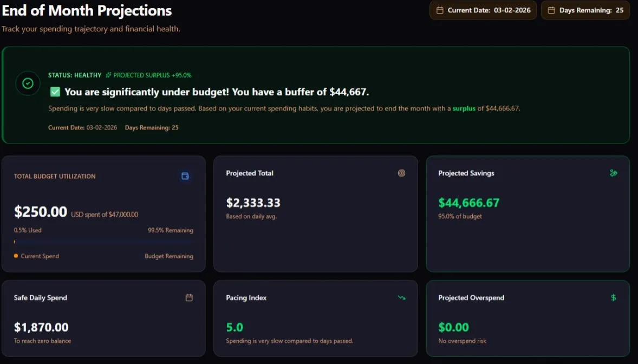
Task: Click the trending-down icon on Pacing Index card
Action: point(402,297)
